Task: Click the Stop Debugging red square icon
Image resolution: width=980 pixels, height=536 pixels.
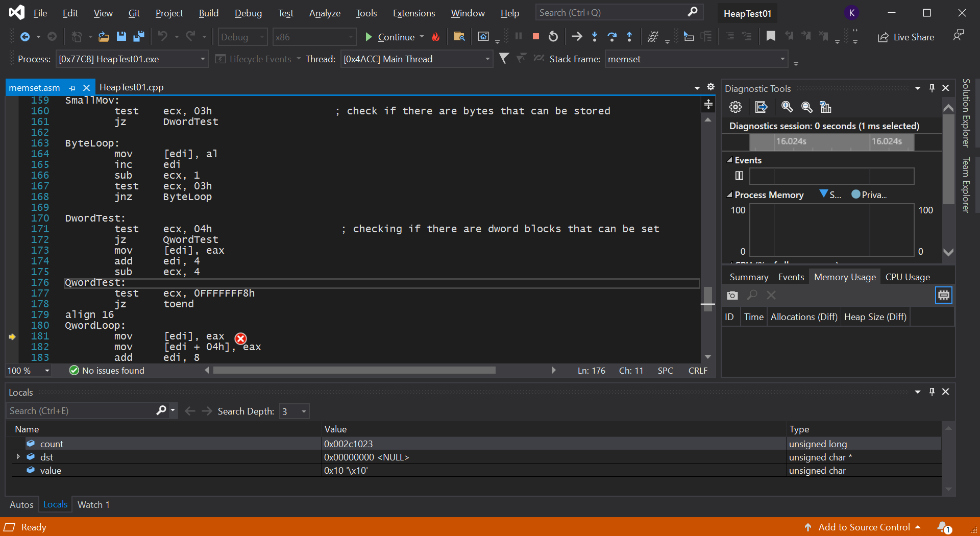Action: point(536,37)
